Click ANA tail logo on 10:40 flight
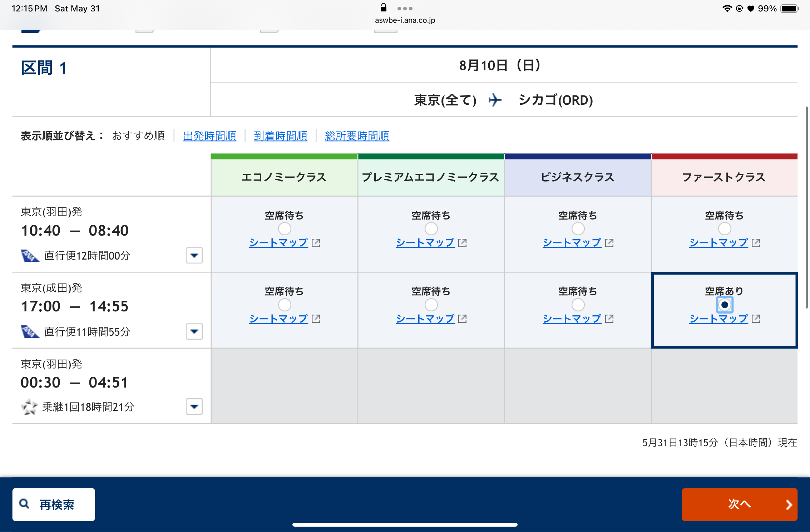The height and width of the screenshot is (532, 810). [x=30, y=256]
